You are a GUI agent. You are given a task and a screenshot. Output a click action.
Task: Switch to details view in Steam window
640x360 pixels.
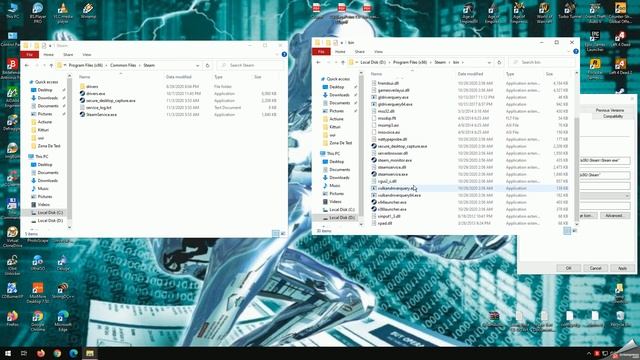(x=276, y=233)
